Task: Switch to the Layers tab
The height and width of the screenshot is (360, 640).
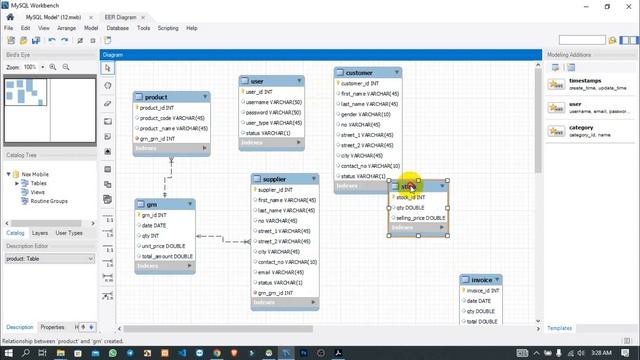Action: [x=40, y=233]
